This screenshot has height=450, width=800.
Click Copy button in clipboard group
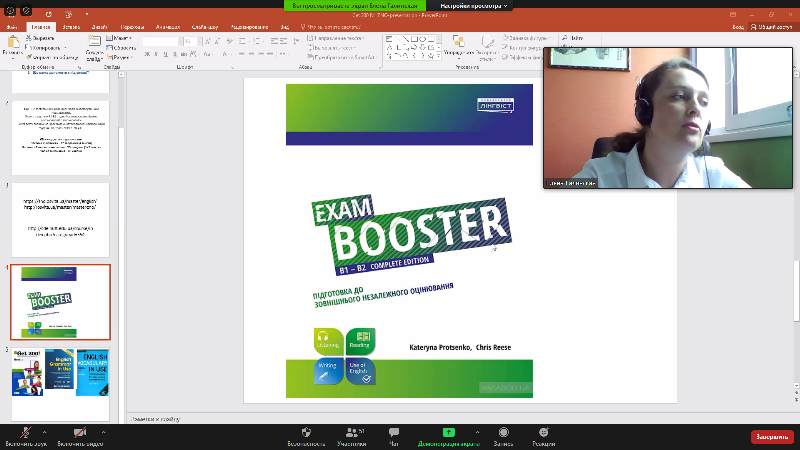point(46,48)
